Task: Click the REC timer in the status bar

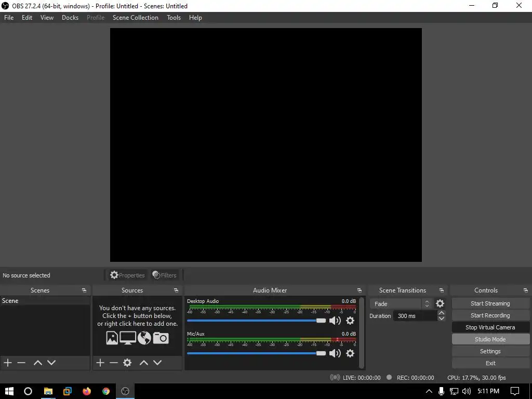Action: (x=415, y=378)
